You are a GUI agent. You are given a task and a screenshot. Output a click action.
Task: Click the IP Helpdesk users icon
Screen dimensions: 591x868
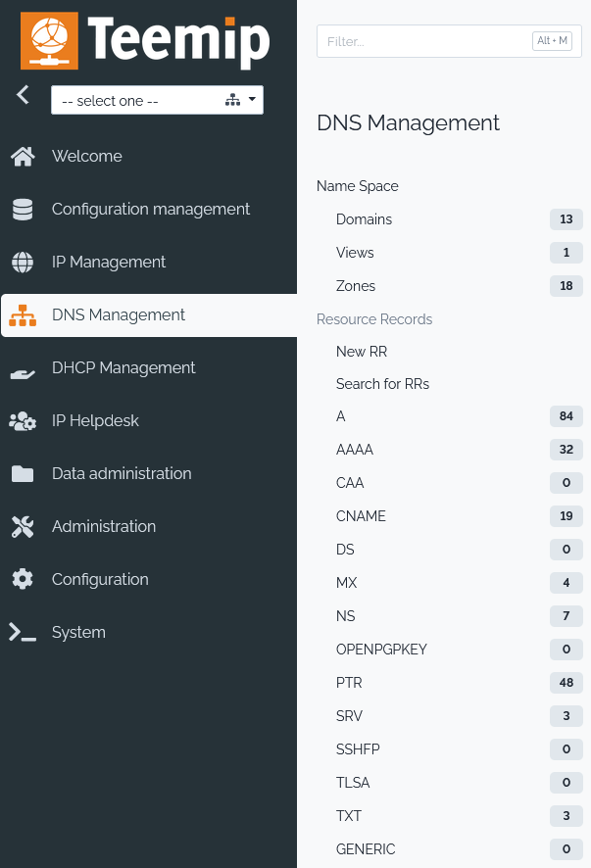coord(23,421)
